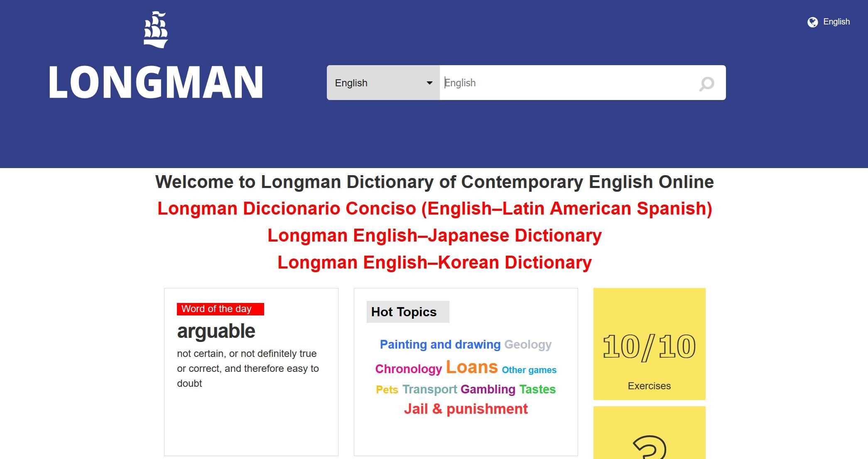Open Longman English–Korean Dictionary link
Screen dimensions: 868x459
(434, 262)
